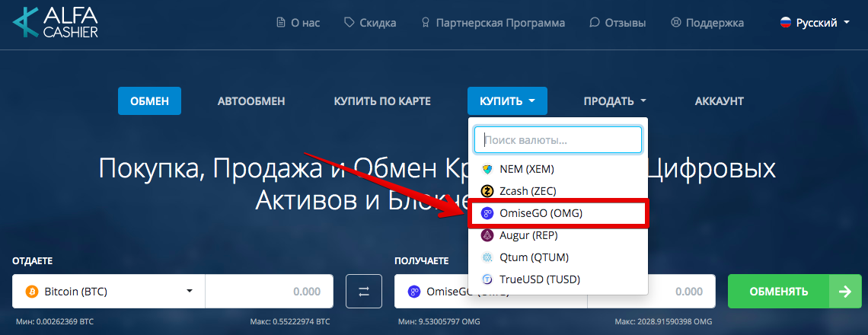Click the OmiseGO icon in dropdown list

(487, 214)
